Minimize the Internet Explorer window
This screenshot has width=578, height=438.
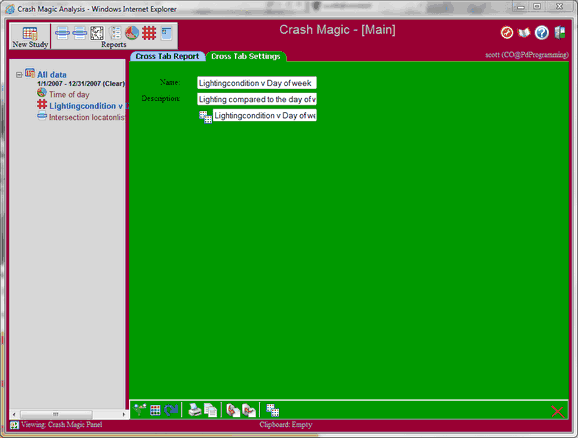pos(520,6)
